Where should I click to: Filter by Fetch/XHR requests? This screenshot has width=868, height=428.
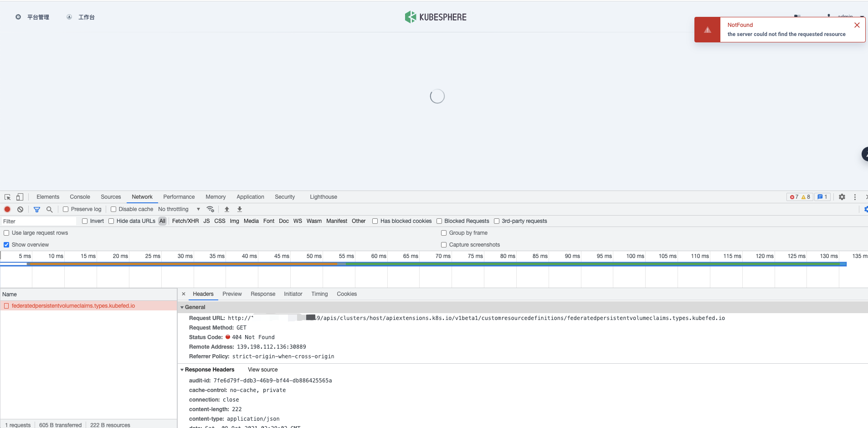pyautogui.click(x=185, y=221)
